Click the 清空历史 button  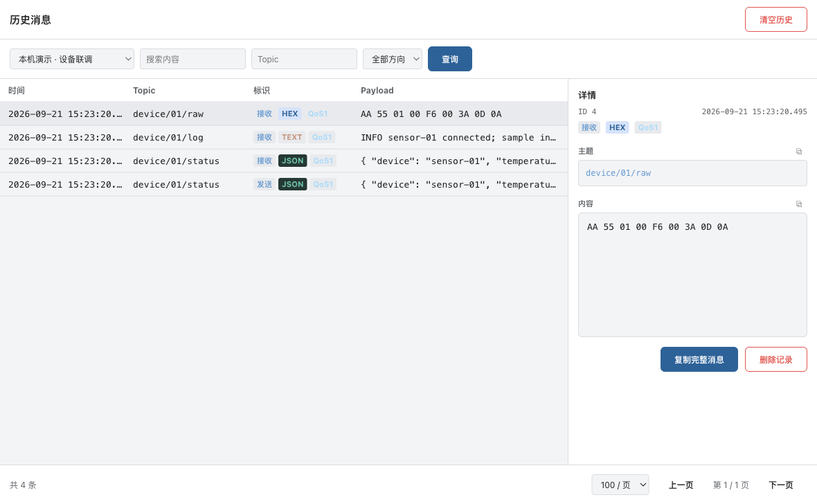click(776, 20)
